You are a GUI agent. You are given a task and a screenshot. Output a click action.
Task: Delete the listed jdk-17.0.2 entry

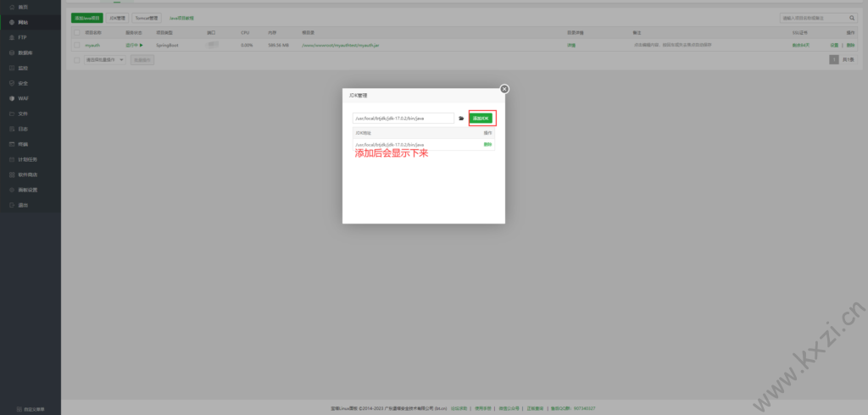[487, 145]
